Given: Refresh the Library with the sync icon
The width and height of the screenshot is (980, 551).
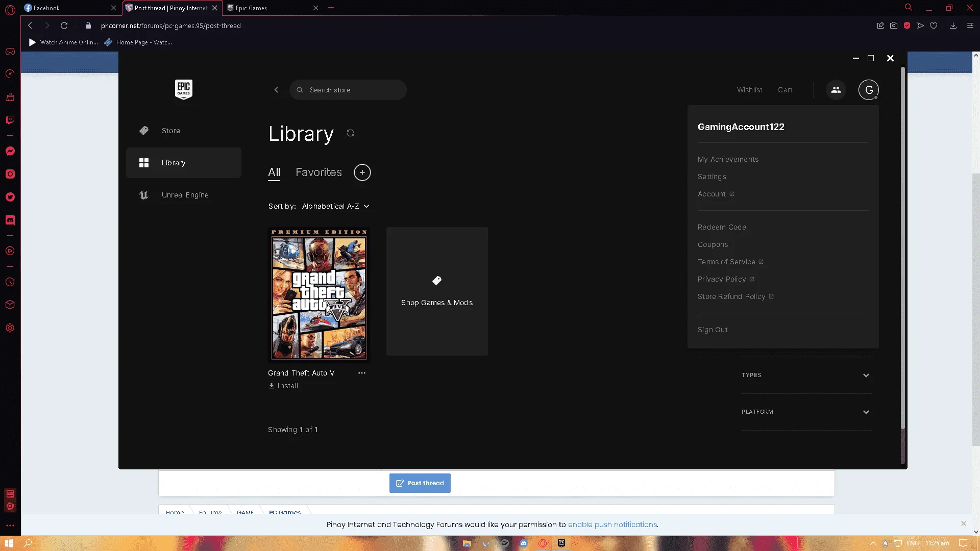Looking at the screenshot, I should (x=350, y=133).
